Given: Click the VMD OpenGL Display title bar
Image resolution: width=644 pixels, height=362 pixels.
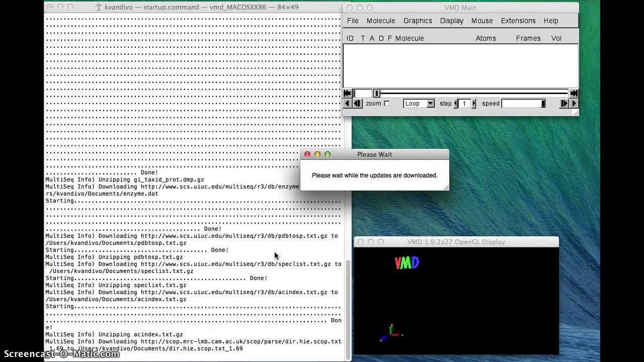Looking at the screenshot, I should click(x=456, y=242).
